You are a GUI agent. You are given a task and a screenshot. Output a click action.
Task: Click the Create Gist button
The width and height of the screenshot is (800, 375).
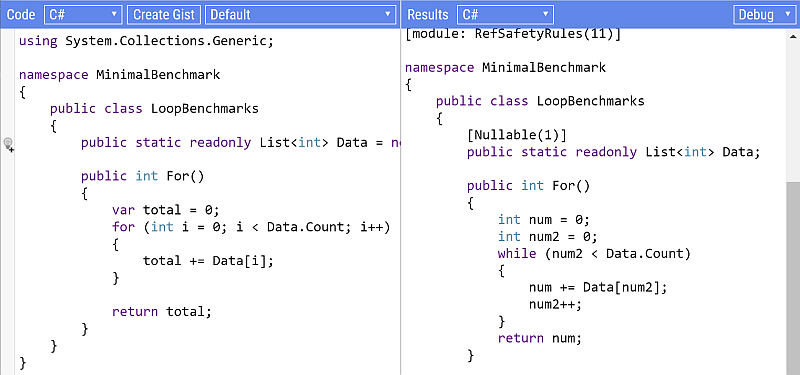164,14
